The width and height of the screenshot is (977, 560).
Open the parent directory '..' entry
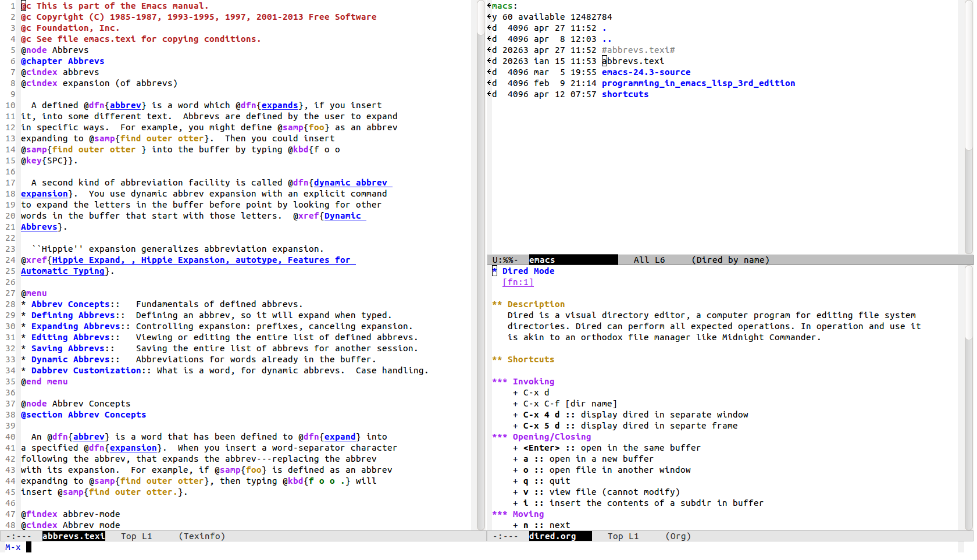pyautogui.click(x=607, y=39)
